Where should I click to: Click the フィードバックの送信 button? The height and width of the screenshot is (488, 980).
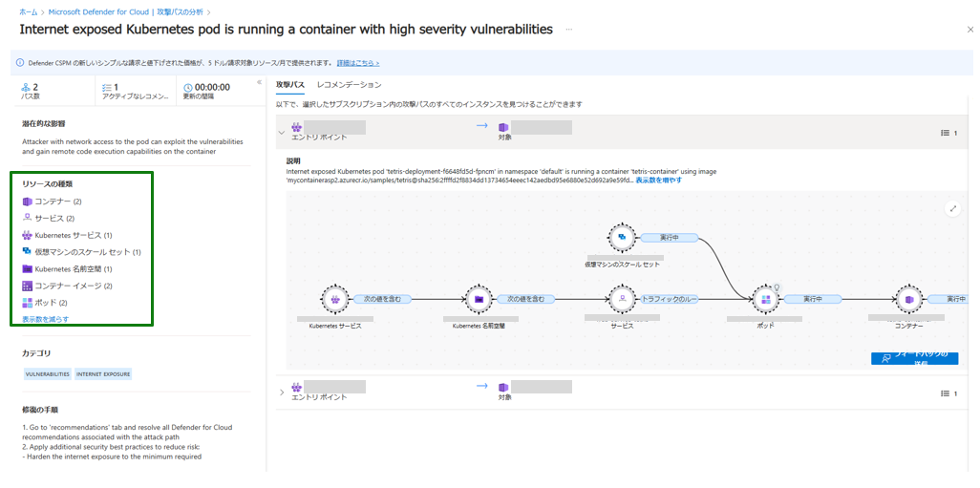[x=914, y=359]
